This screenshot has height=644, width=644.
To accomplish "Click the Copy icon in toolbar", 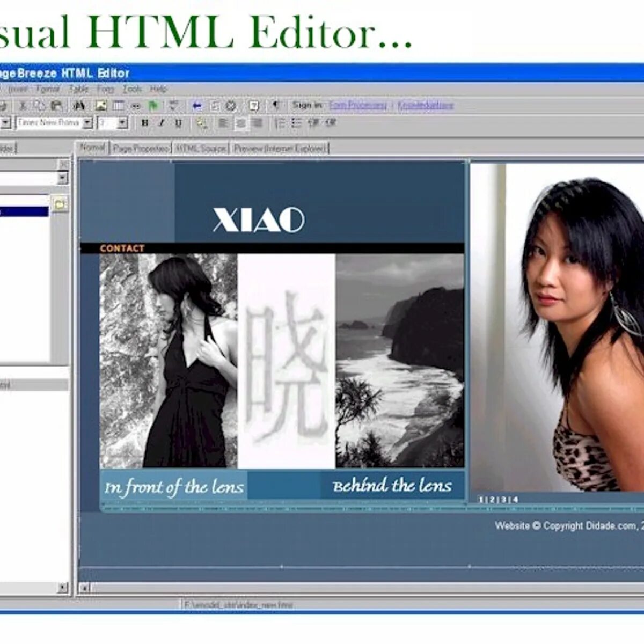I will (39, 106).
